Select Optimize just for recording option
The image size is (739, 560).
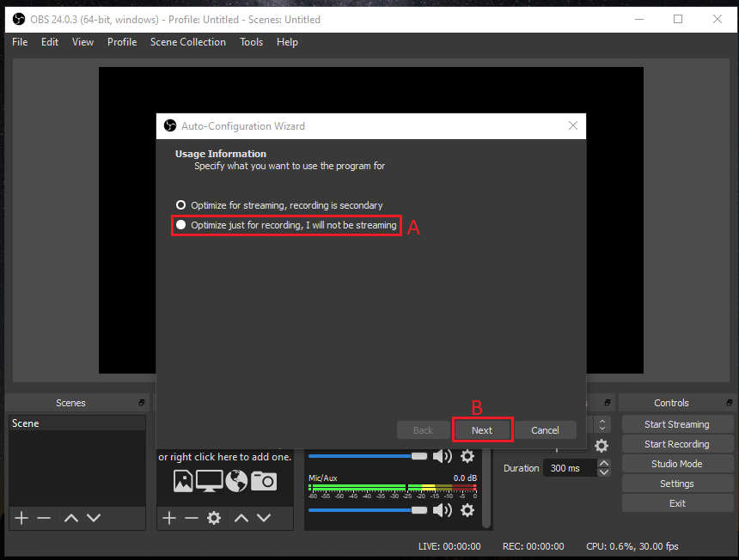(x=180, y=225)
